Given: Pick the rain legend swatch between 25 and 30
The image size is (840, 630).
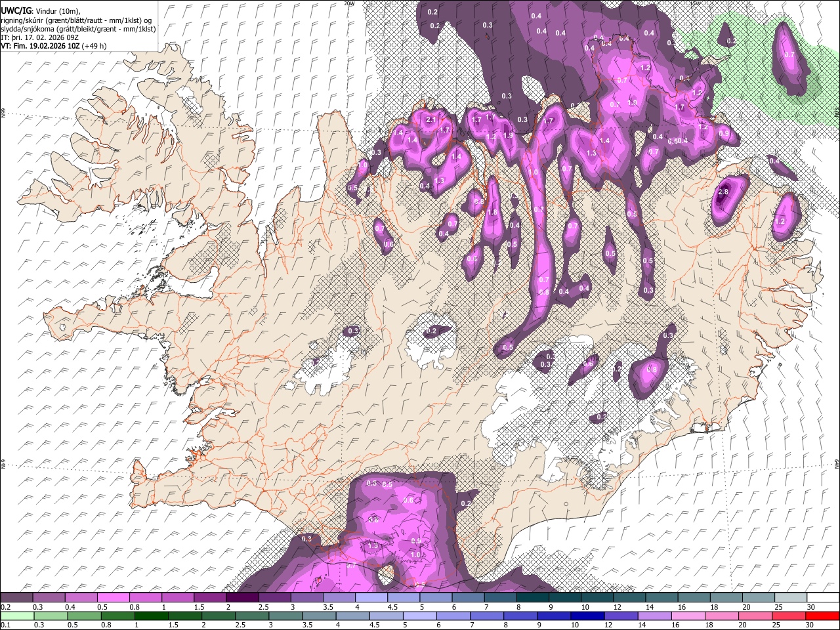Looking at the screenshot, I should tap(790, 616).
